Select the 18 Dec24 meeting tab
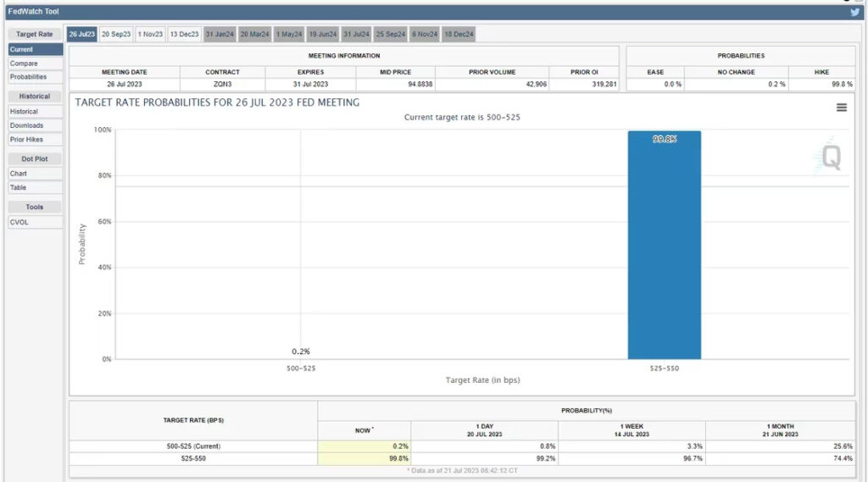Image resolution: width=868 pixels, height=482 pixels. click(459, 35)
